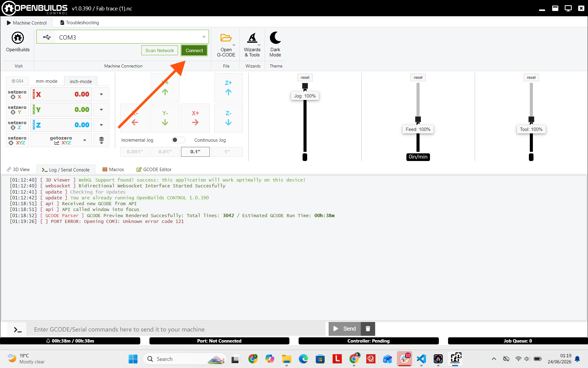Open Wizards & Tools menu
Image resolution: width=588 pixels, height=368 pixels.
pyautogui.click(x=252, y=44)
